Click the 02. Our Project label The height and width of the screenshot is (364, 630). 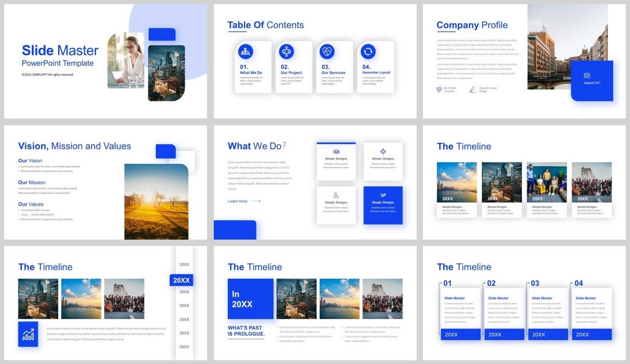point(291,69)
